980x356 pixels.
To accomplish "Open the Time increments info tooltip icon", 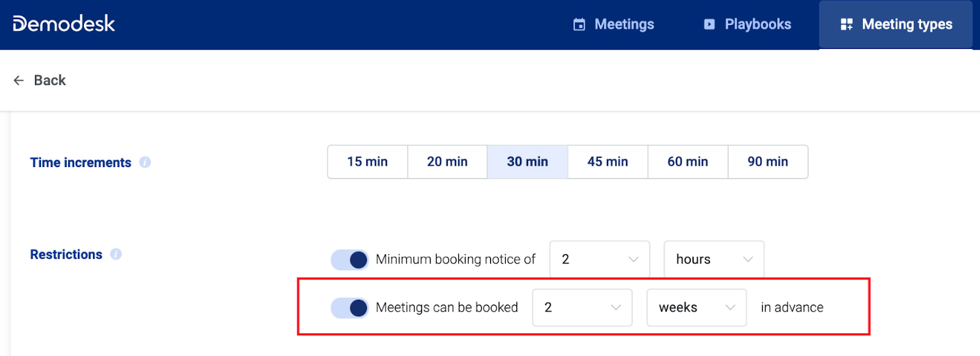I will [145, 162].
